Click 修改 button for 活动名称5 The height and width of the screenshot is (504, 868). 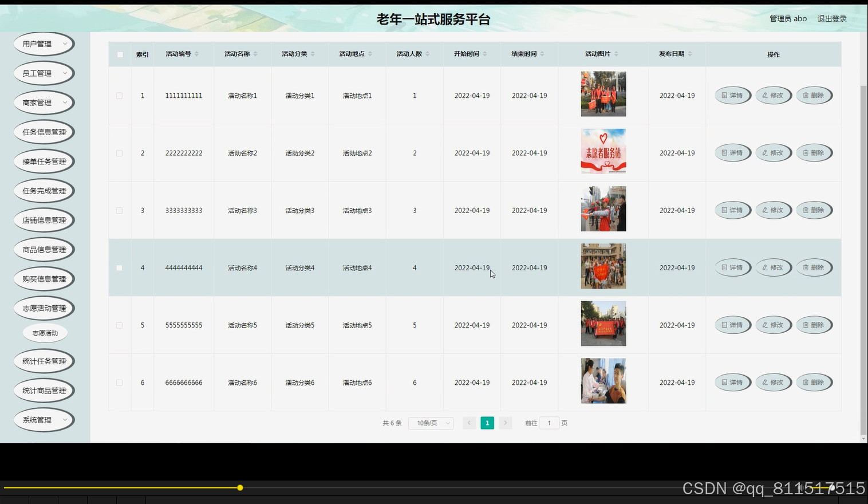(x=773, y=325)
